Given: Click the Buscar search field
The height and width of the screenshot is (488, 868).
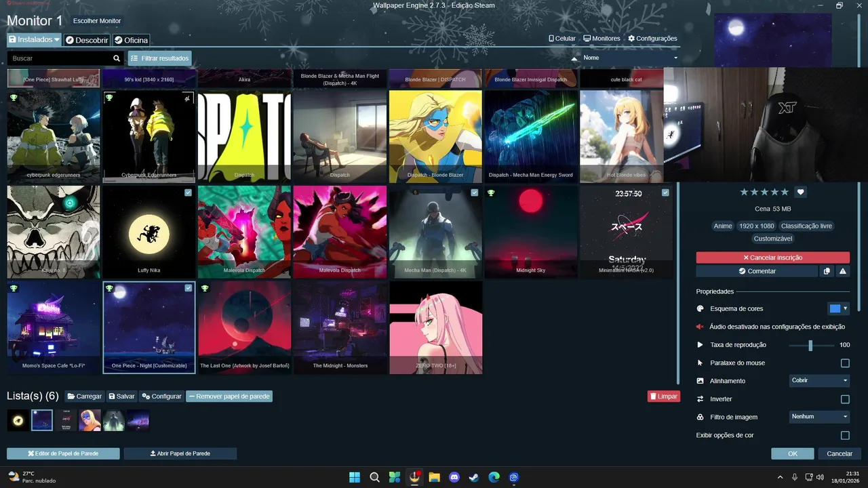Looking at the screenshot, I should [59, 58].
